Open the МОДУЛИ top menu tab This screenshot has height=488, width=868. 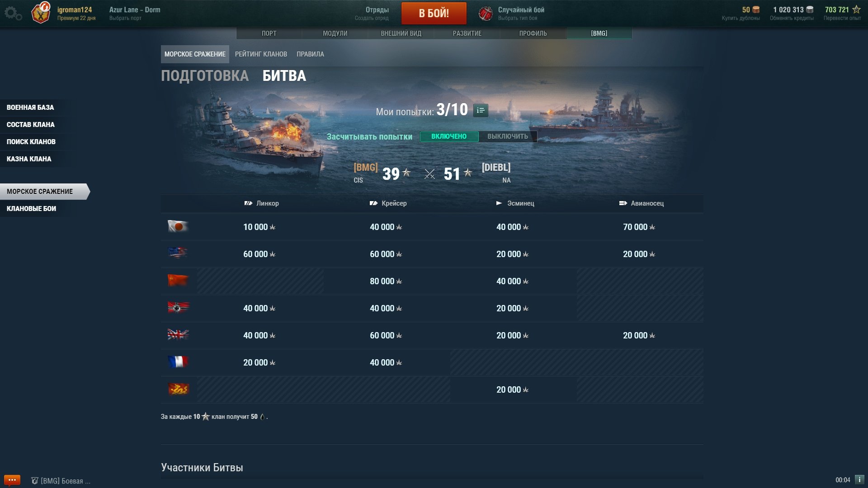pos(335,33)
